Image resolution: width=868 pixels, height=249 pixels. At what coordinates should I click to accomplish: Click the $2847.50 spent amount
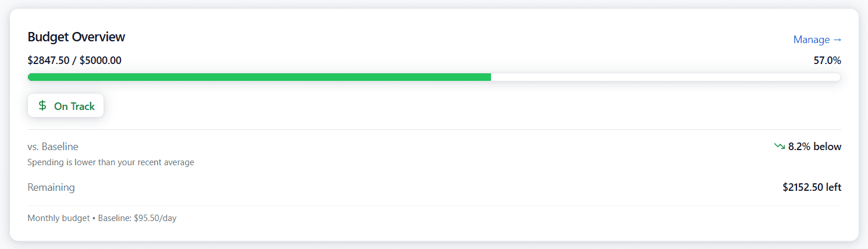[x=48, y=60]
